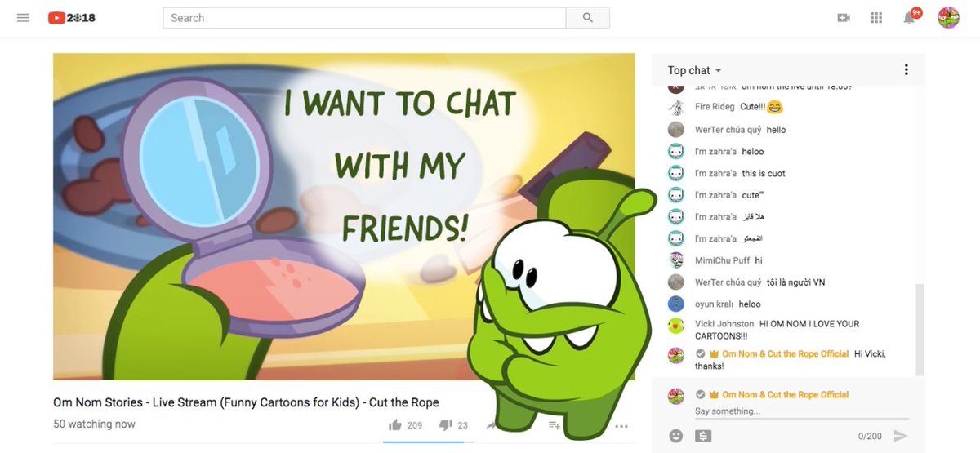Click the '0/200' character counter
980x453 pixels.
pos(870,437)
